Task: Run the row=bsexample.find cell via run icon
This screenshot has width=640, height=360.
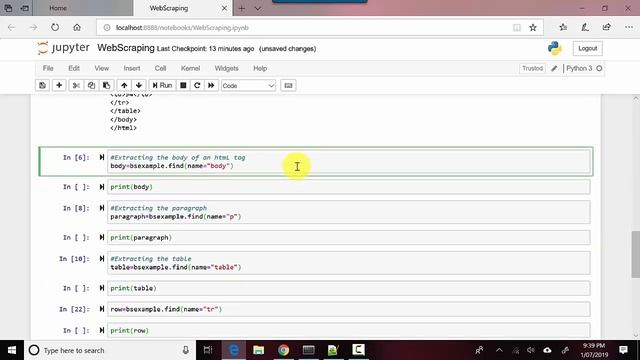Action: tap(102, 309)
